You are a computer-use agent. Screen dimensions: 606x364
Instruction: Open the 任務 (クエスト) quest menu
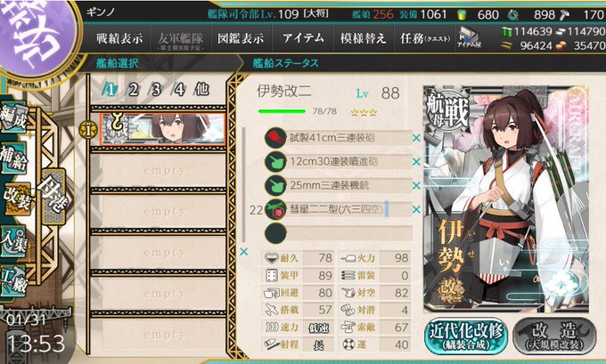pos(425,38)
